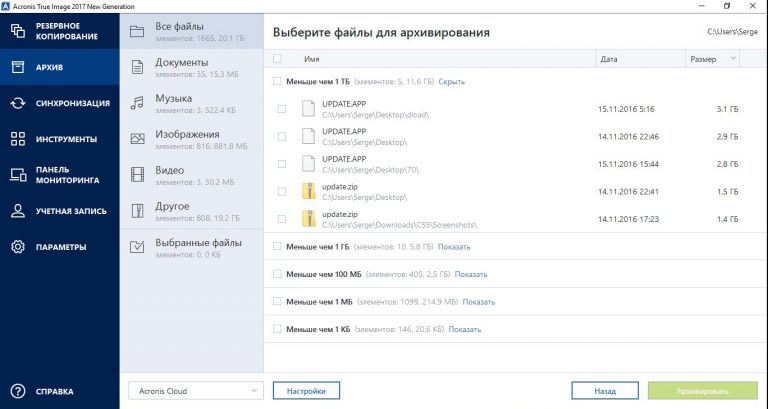Expand the 'Меньше чем 100 МБ' group via Показать
This screenshot has width=768, height=409.
click(x=471, y=274)
